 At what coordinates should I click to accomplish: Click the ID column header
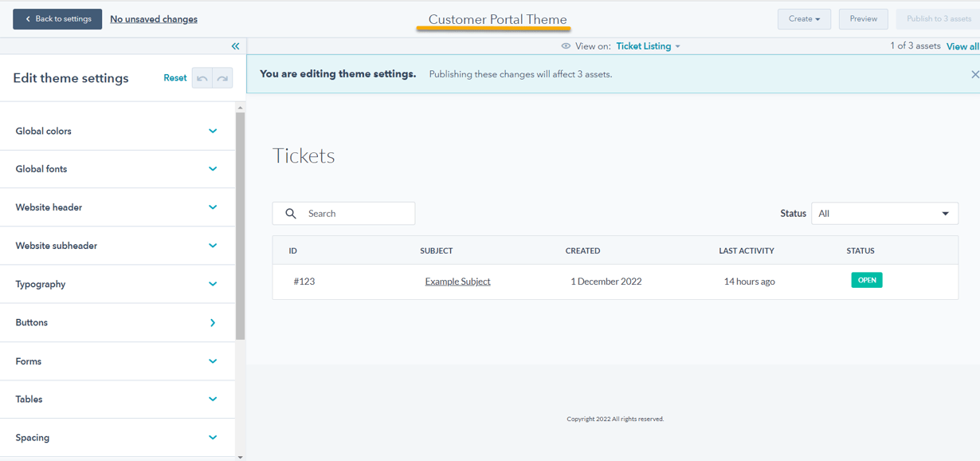click(292, 250)
